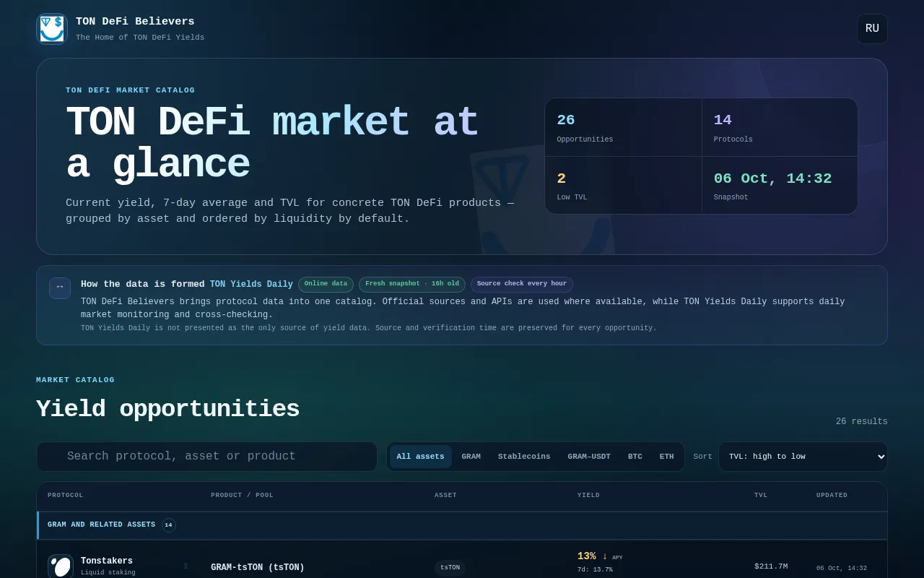Click the Tonstakers protocol logo
The height and width of the screenshot is (578, 924).
61,566
